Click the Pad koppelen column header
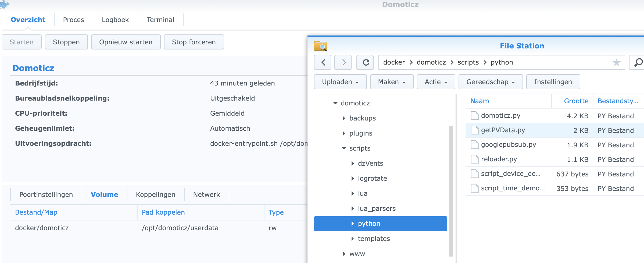Viewport: 644px width, 263px height. pyautogui.click(x=201, y=212)
